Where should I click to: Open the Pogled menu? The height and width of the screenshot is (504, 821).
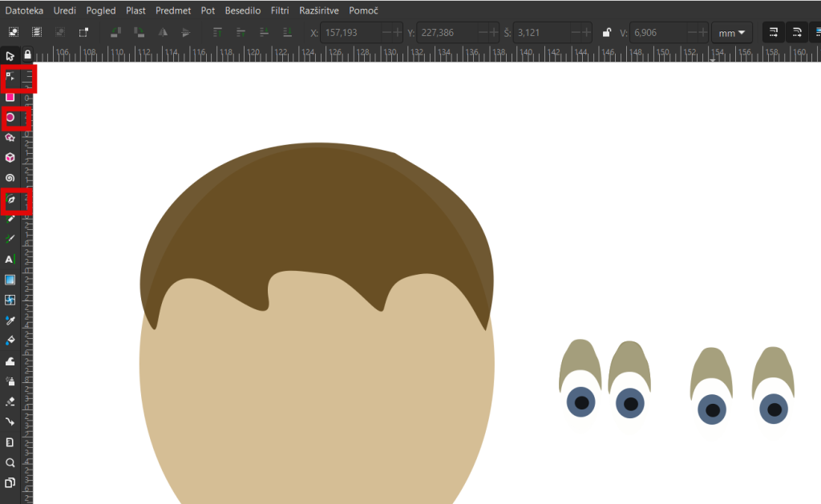point(101,10)
